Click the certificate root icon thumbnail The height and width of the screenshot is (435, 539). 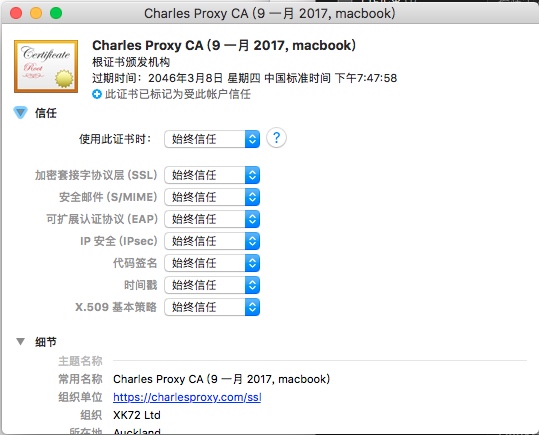[46, 66]
